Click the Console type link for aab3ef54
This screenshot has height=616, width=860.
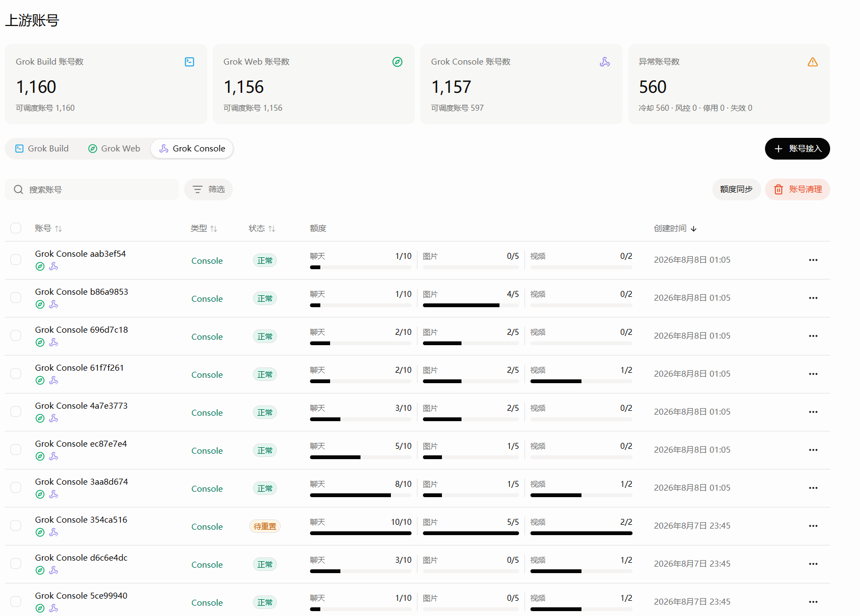(207, 261)
